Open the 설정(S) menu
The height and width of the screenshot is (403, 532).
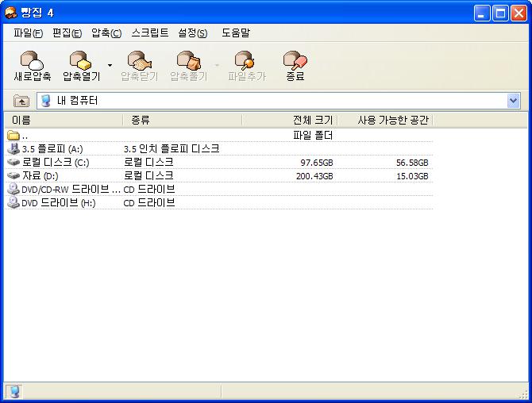coord(193,33)
